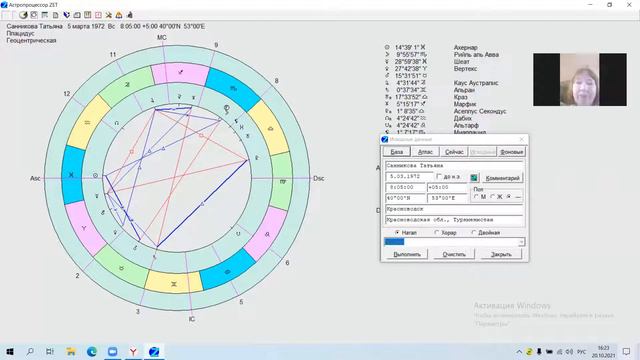Image resolution: width=640 pixels, height=360 pixels.
Task: Click the blank page document toolbar icon
Action: [x=56, y=15]
